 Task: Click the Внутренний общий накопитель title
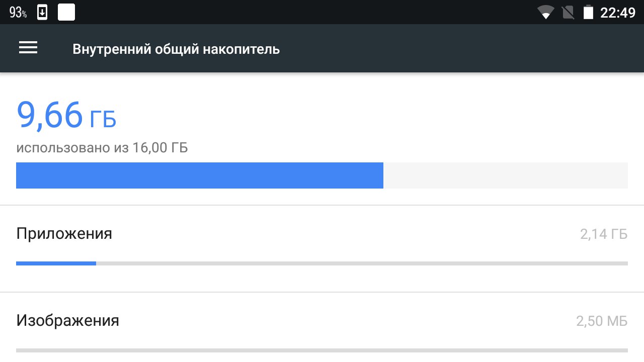176,49
